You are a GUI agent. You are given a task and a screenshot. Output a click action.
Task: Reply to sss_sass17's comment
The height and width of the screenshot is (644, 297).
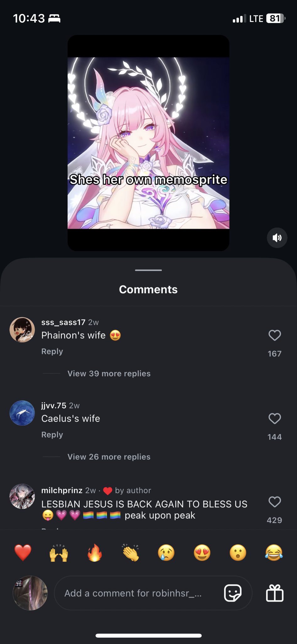pyautogui.click(x=52, y=352)
